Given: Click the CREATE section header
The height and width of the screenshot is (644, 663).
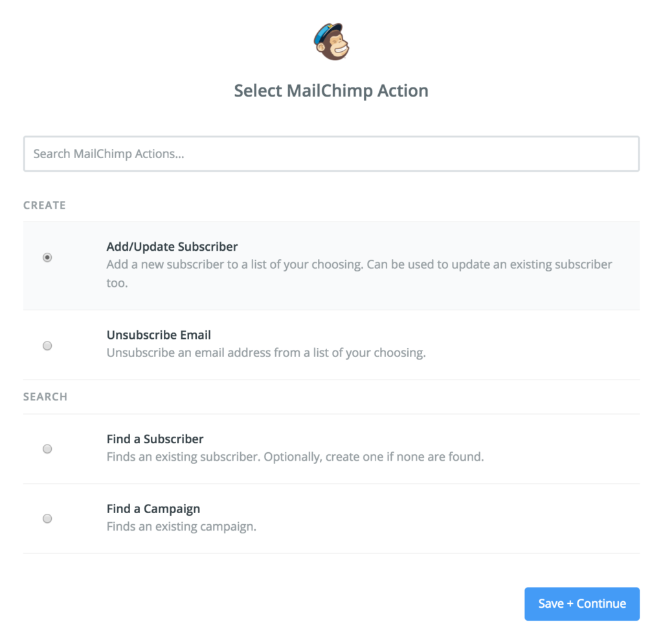Looking at the screenshot, I should [x=44, y=205].
